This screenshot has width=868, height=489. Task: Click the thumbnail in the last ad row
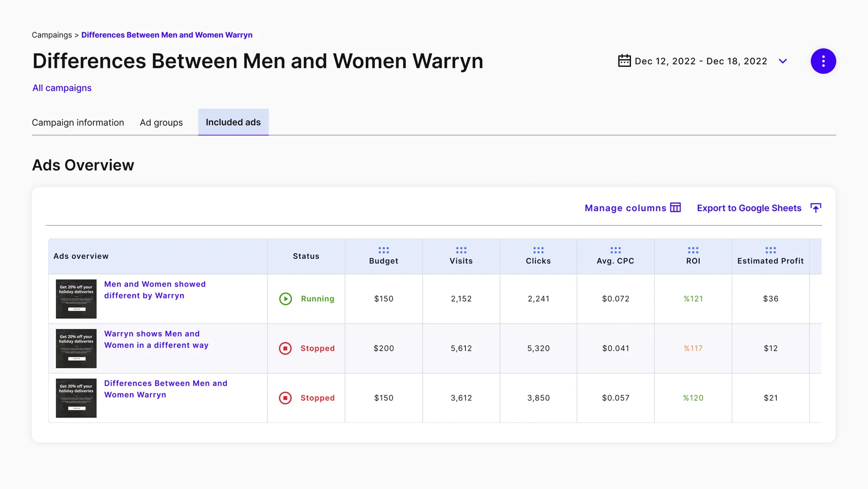pyautogui.click(x=76, y=398)
